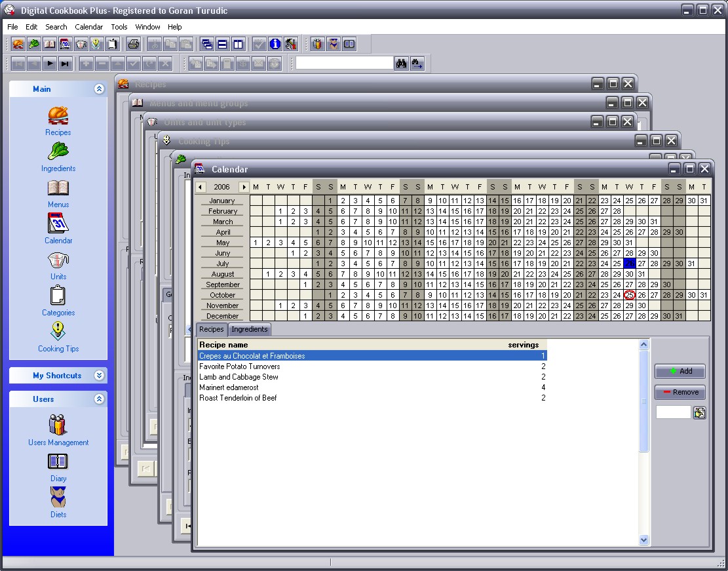This screenshot has width=728, height=571.
Task: Open Ingredients via the toolbar vegetable icon
Action: coord(34,44)
